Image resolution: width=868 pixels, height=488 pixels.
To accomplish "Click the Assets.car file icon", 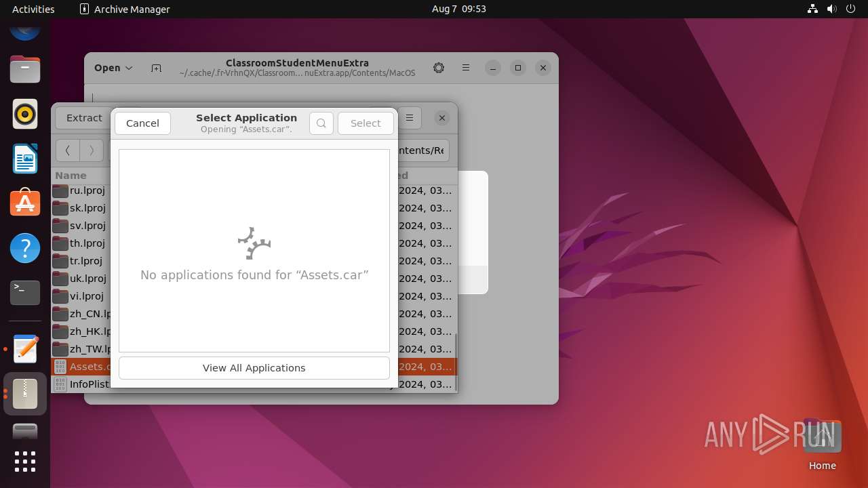I will (x=60, y=367).
